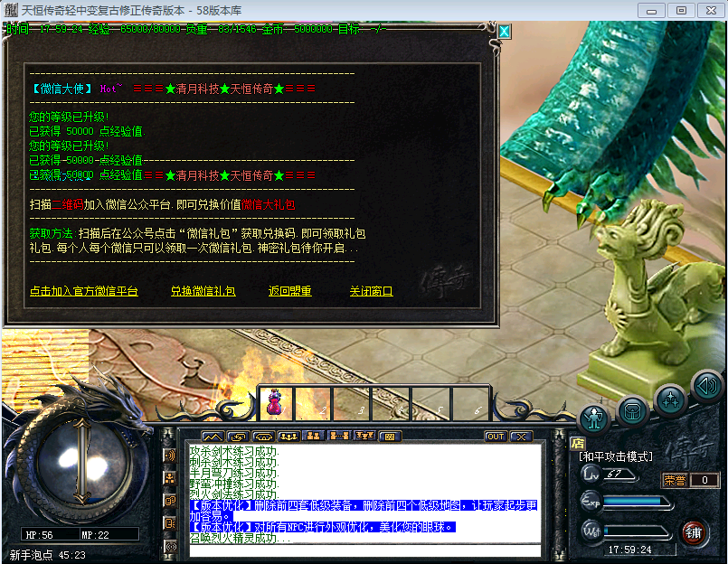Click the Wgt weight bar
Image resolution: width=728 pixels, height=564 pixels.
[636, 531]
